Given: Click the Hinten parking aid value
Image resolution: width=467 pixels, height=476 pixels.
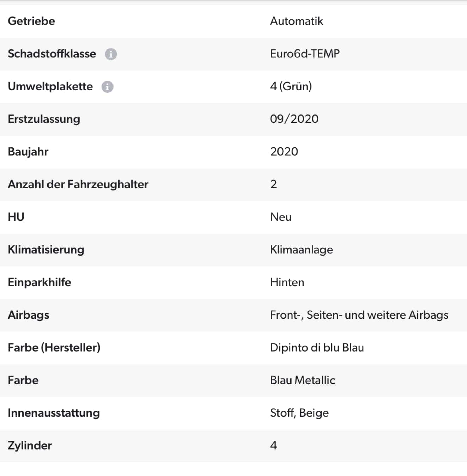Looking at the screenshot, I should click(287, 282).
